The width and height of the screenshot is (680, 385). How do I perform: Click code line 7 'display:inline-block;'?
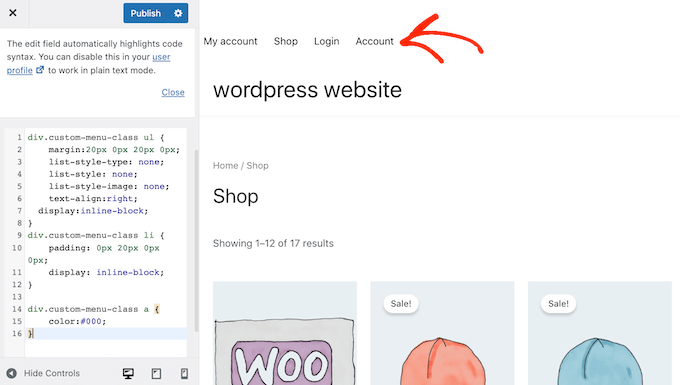[93, 211]
